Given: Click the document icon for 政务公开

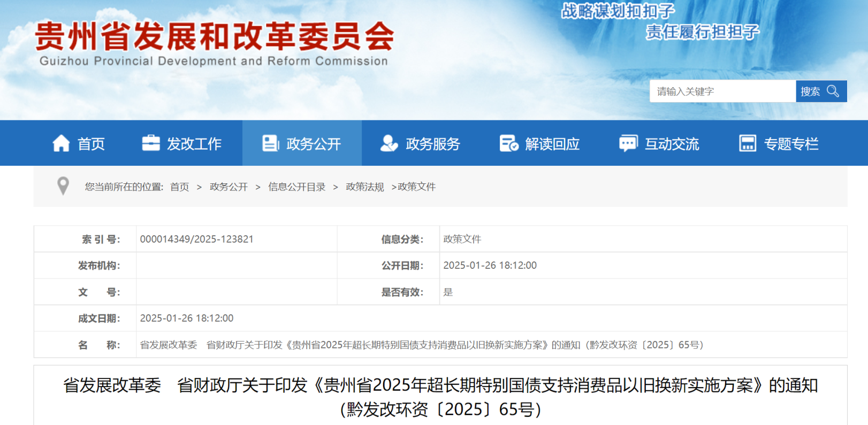Looking at the screenshot, I should [270, 143].
